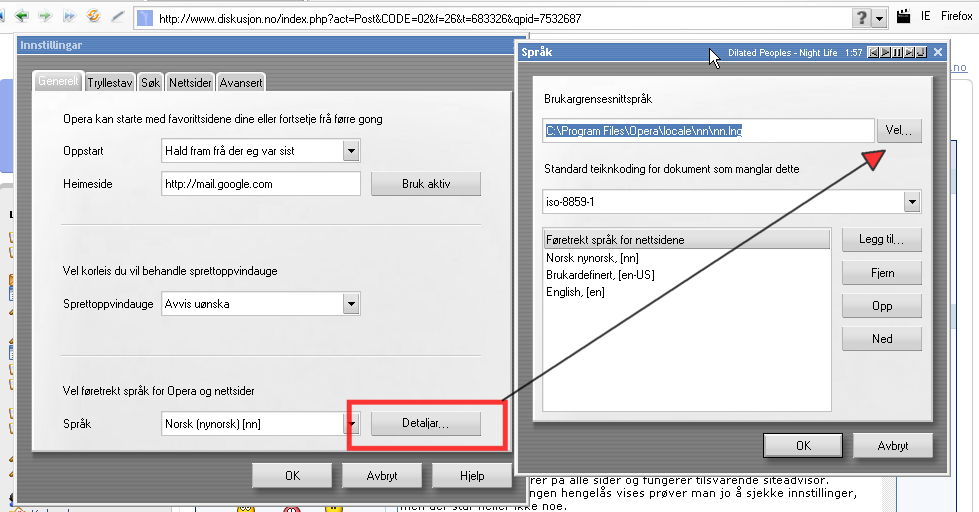Switch to the Nettsider tab

pos(190,82)
